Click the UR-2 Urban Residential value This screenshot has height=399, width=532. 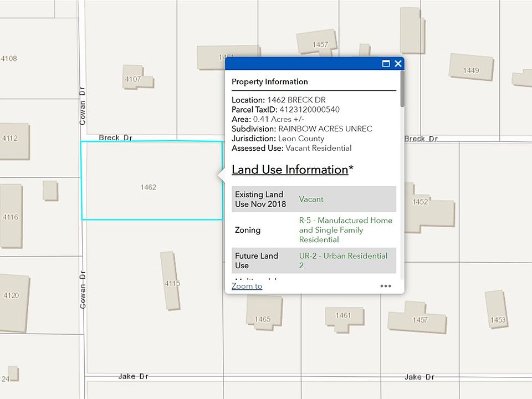(343, 260)
